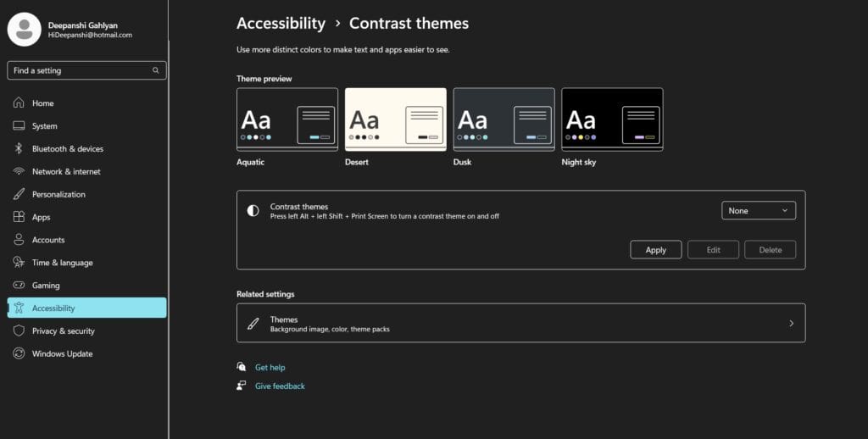Open Bluetooth & devices icon
Screen dimensions: 868x439
point(19,149)
